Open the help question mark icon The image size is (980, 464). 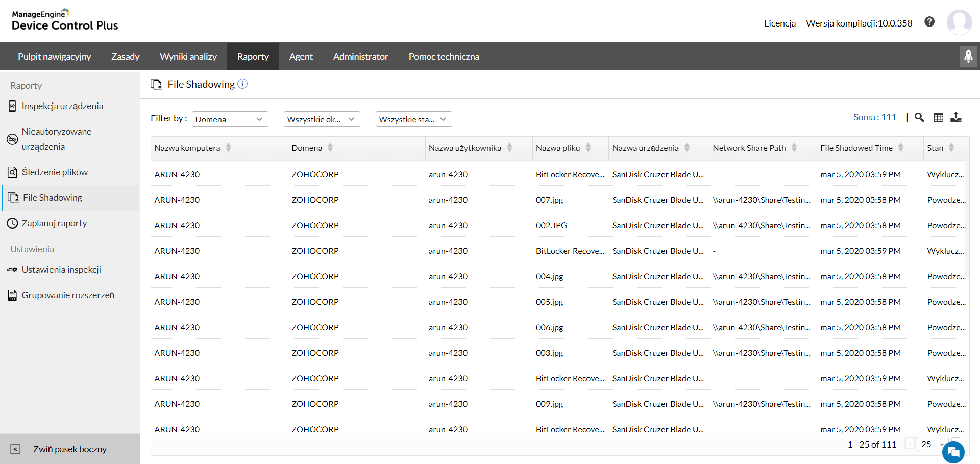pyautogui.click(x=929, y=22)
